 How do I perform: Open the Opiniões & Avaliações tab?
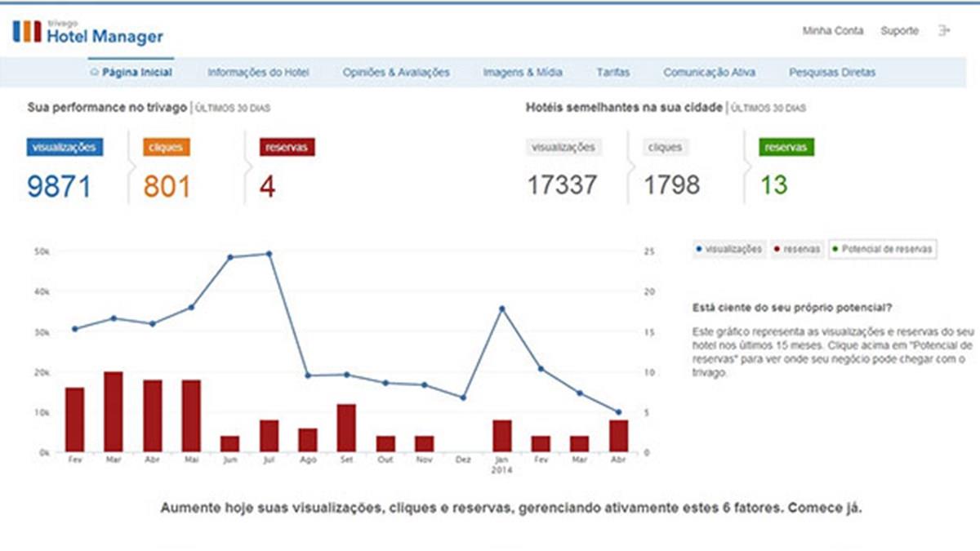pyautogui.click(x=396, y=73)
